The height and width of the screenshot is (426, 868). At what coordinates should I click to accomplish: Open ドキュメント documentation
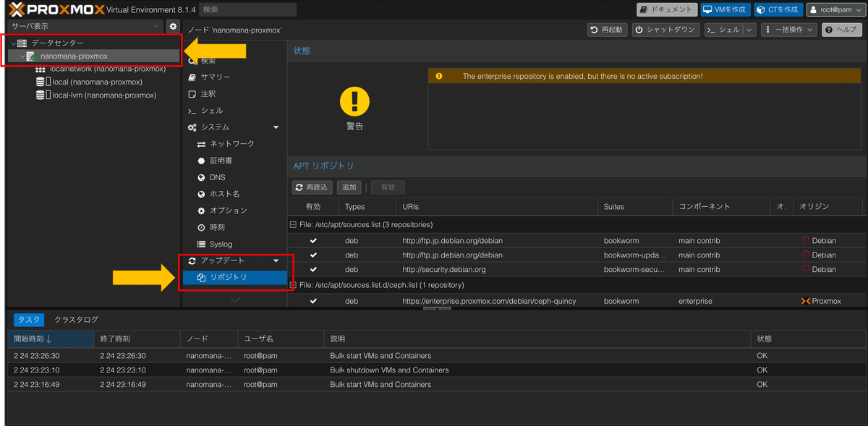pos(667,9)
